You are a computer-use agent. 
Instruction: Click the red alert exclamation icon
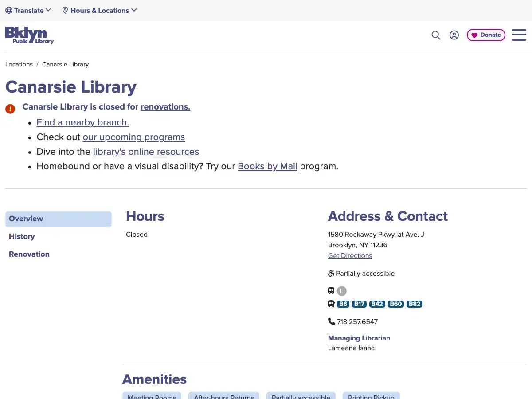10,109
